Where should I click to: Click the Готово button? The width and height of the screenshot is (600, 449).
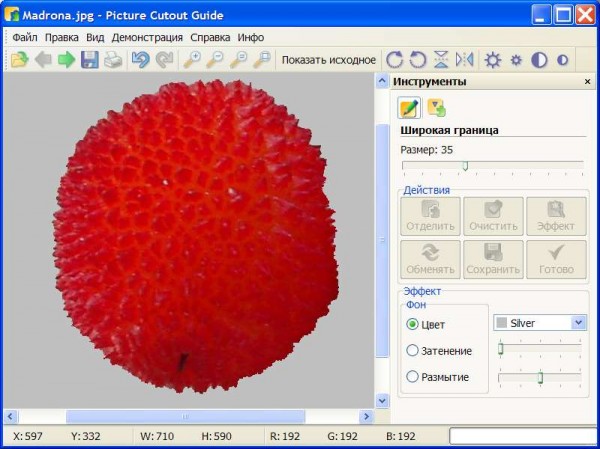(x=556, y=260)
